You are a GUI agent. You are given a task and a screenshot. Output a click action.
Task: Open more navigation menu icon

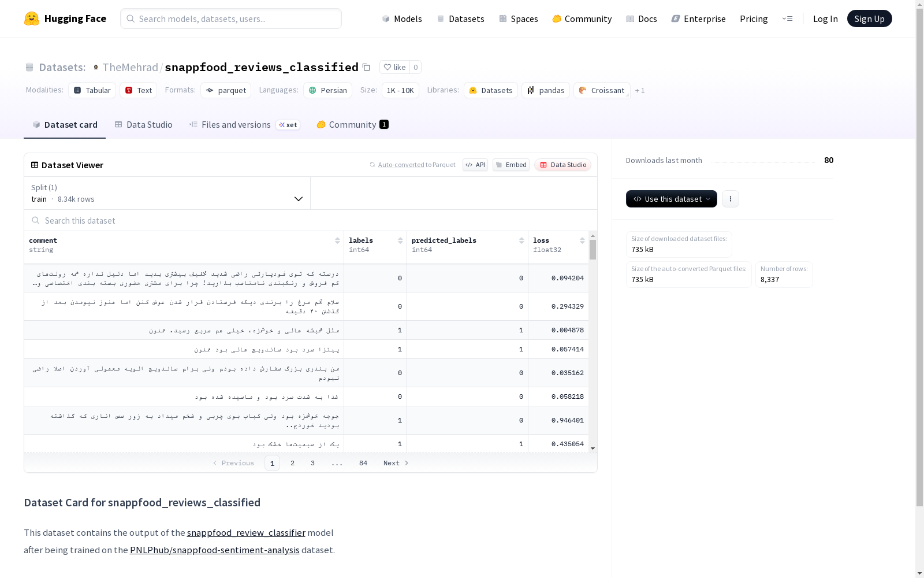coord(787,18)
